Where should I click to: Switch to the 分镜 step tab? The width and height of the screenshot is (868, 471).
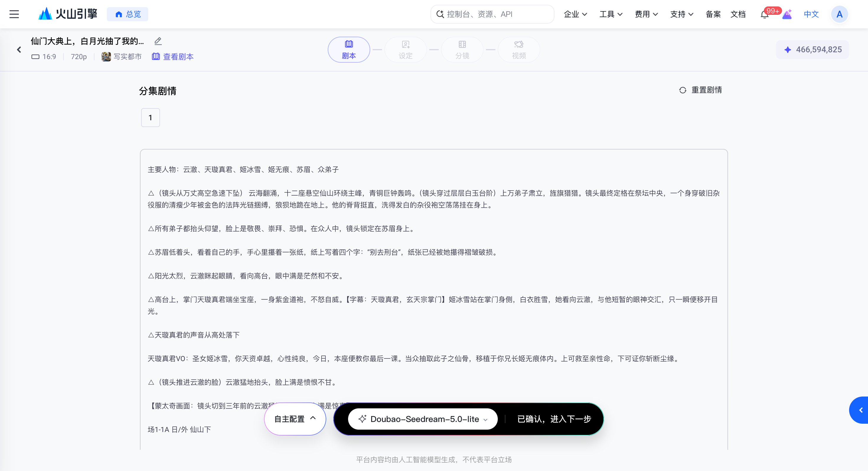coord(462,50)
